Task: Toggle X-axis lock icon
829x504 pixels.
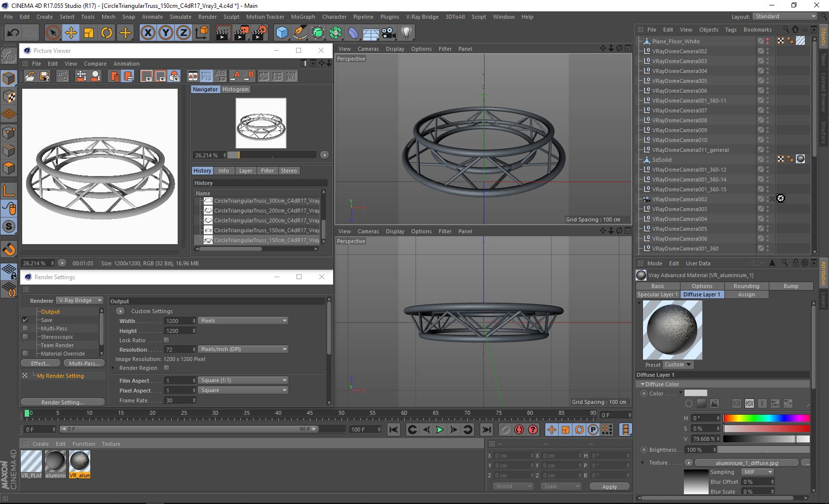Action: 148,33
